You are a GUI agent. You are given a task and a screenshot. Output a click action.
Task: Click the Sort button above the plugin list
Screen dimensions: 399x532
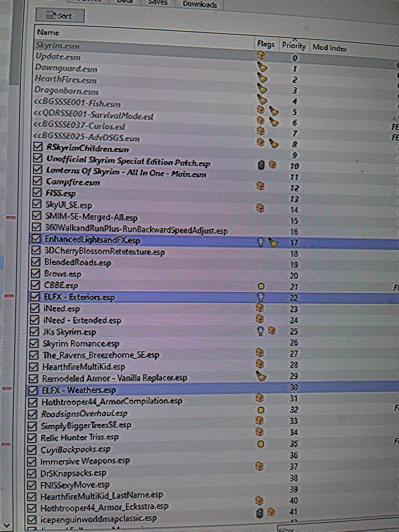tap(60, 16)
